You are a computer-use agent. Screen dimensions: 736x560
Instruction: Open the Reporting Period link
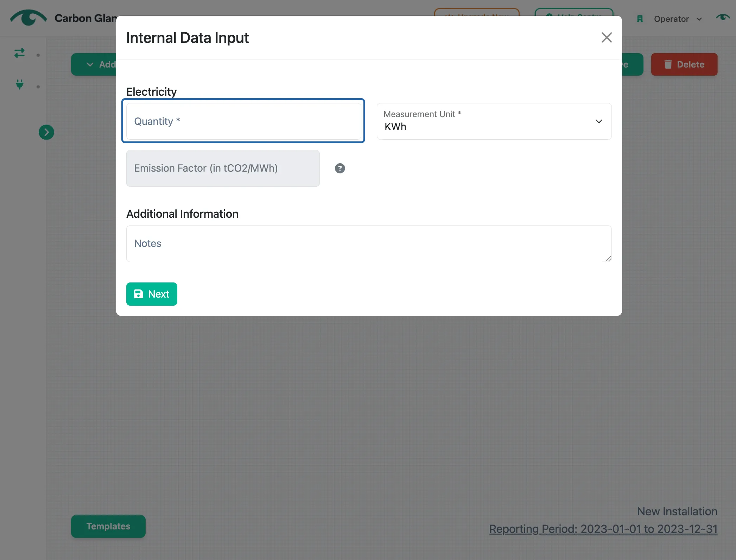(603, 529)
